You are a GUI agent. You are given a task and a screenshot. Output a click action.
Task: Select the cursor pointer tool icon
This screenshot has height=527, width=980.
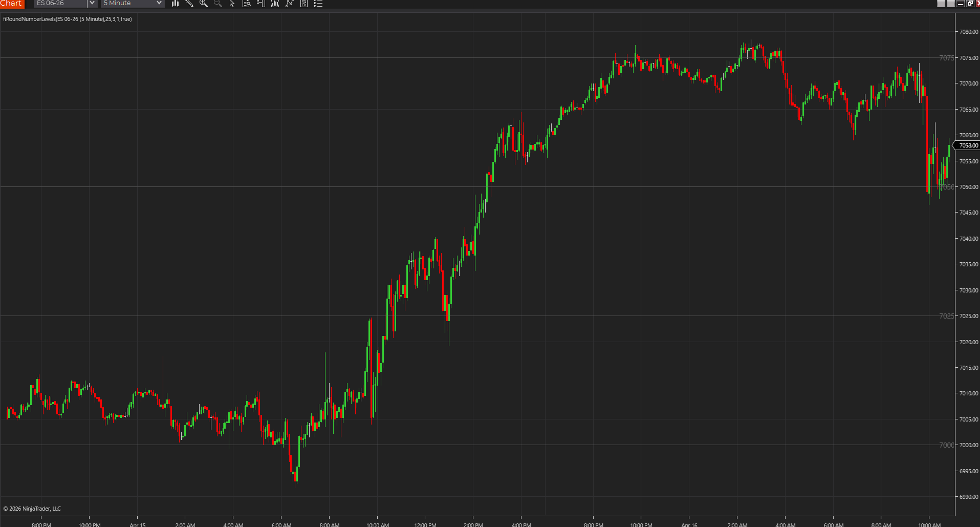pyautogui.click(x=231, y=4)
